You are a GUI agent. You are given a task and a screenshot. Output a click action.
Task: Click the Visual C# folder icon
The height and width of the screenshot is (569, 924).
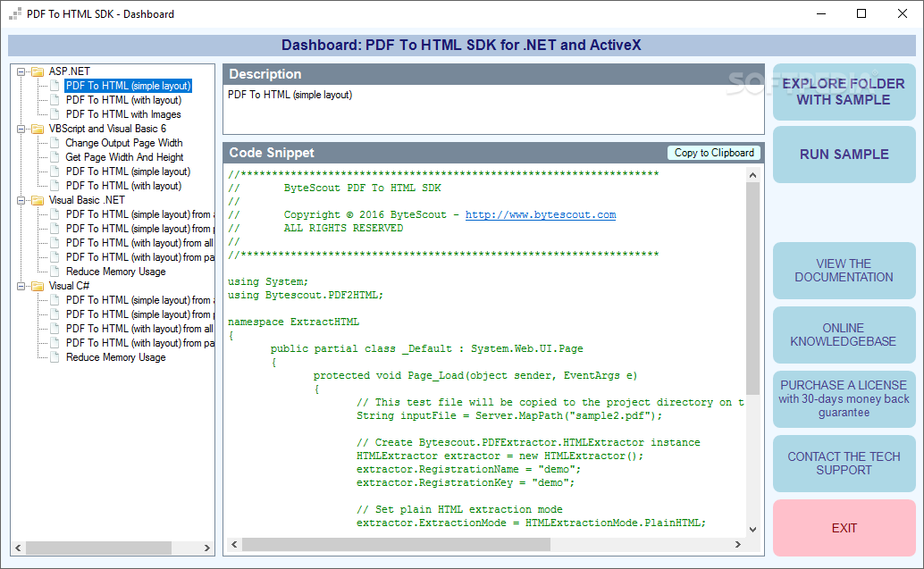(x=38, y=286)
